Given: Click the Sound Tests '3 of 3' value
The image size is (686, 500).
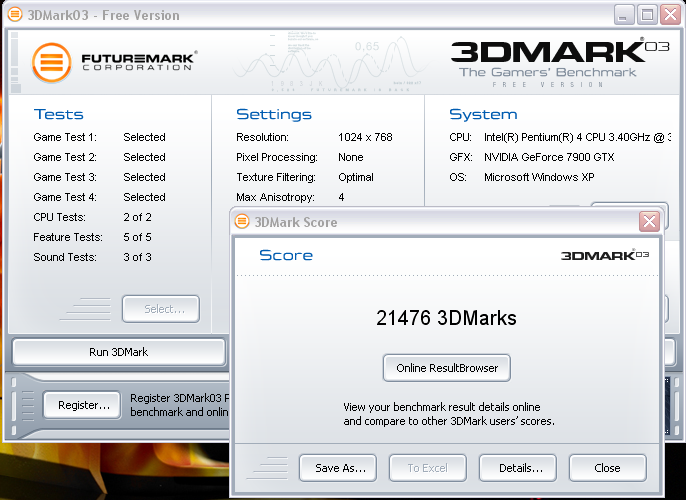Looking at the screenshot, I should tap(137, 257).
